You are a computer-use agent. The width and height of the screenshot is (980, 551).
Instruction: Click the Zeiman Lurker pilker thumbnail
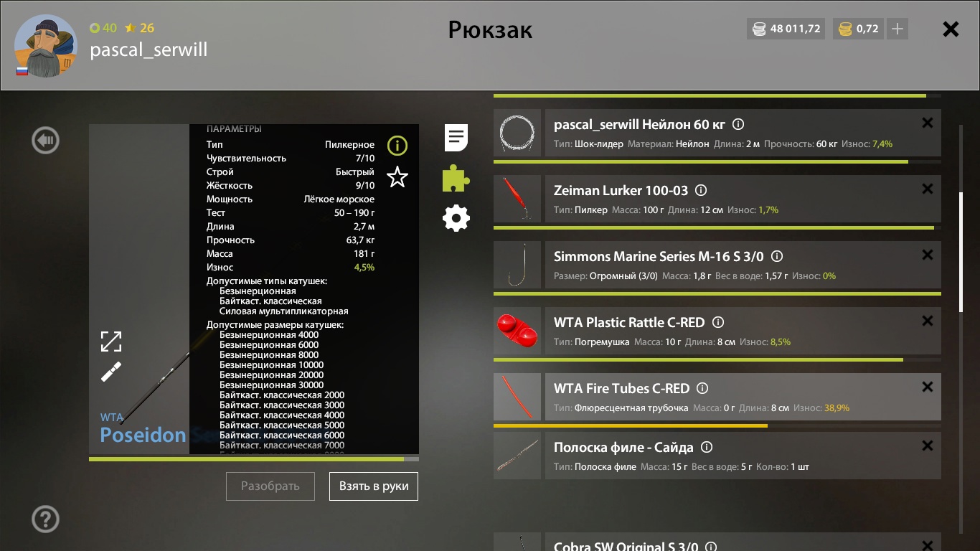coord(517,199)
